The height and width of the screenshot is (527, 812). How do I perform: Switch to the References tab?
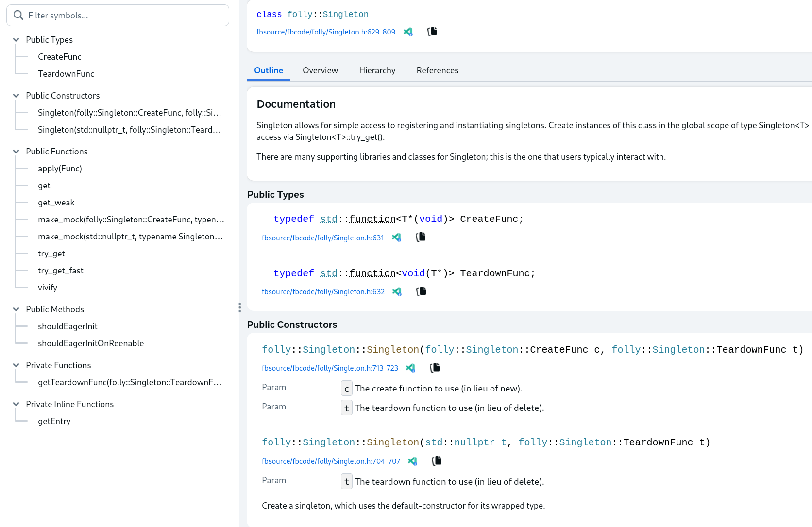(437, 70)
